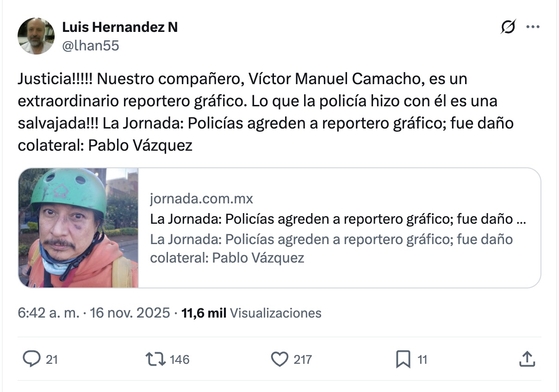
Task: Open the jornada.com.mx article card
Action: pyautogui.click(x=324, y=227)
